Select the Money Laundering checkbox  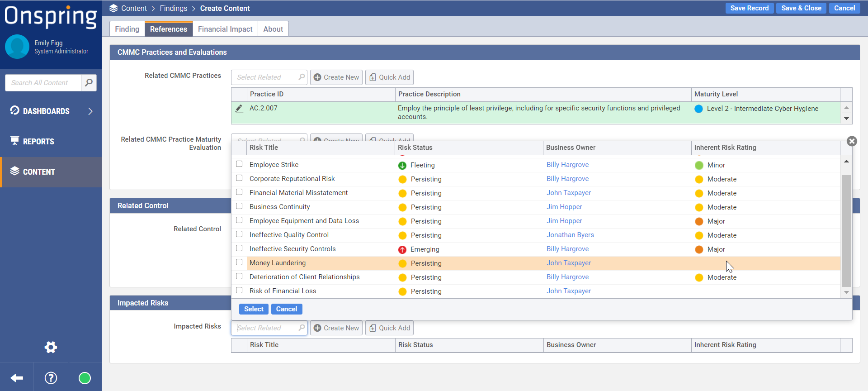click(x=239, y=262)
